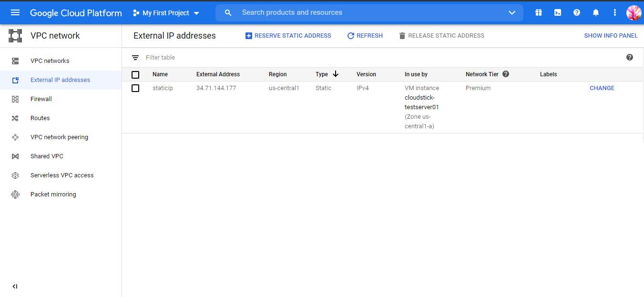The width and height of the screenshot is (644, 297).
Task: Open VPC network peering page
Action: [59, 137]
